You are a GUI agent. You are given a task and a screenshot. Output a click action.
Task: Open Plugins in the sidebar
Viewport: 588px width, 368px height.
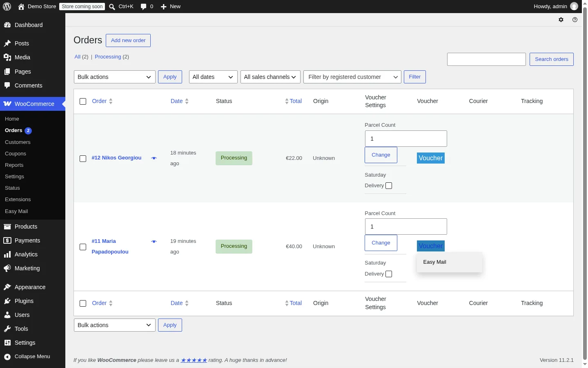[x=33, y=301]
